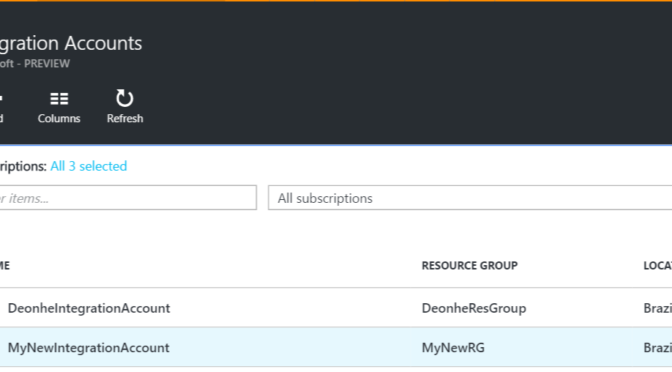
Task: Select MyNewIntegrationAccount row
Action: point(336,347)
